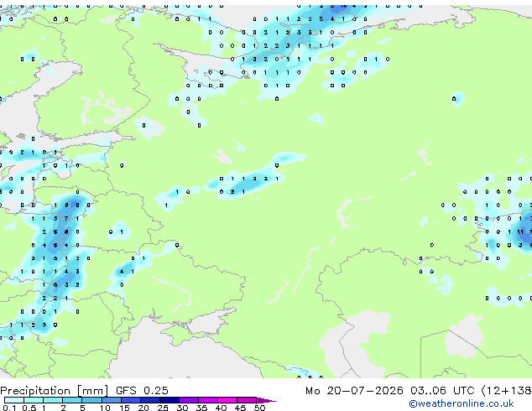The image size is (532, 411).
Task: Click the 10–15 mm blue legend swatch
Action: [111, 400]
